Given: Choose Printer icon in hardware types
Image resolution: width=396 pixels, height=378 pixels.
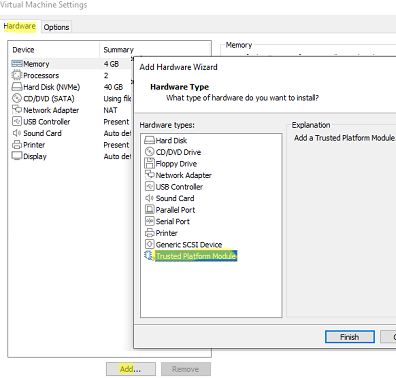Looking at the screenshot, I should click(x=150, y=233).
